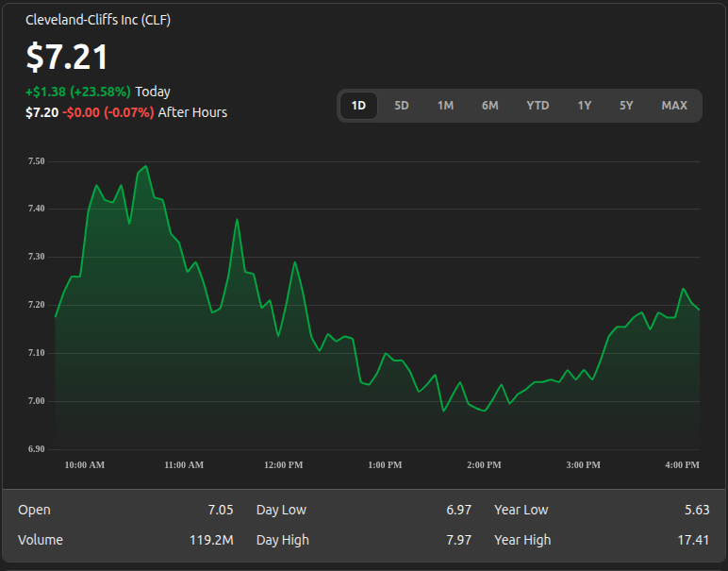
Task: Click the Day Low value 6.97
Action: pos(458,510)
